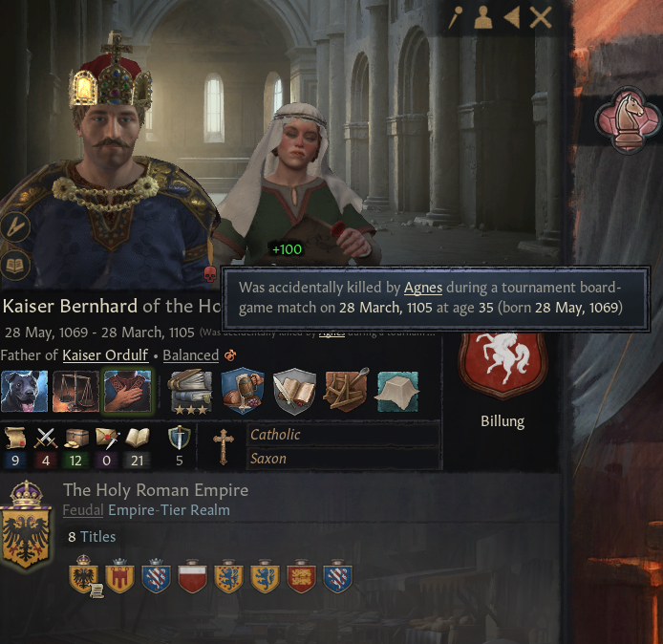Open the character finder silhouette icon
The height and width of the screenshot is (644, 663).
click(x=483, y=17)
